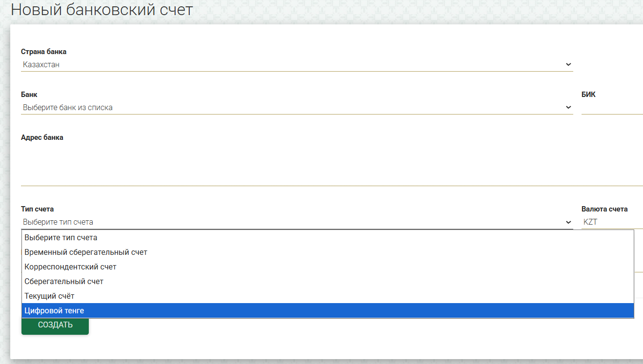This screenshot has height=364, width=643.
Task: Click the 'Новый банковский счет' page heading
Action: (x=102, y=9)
